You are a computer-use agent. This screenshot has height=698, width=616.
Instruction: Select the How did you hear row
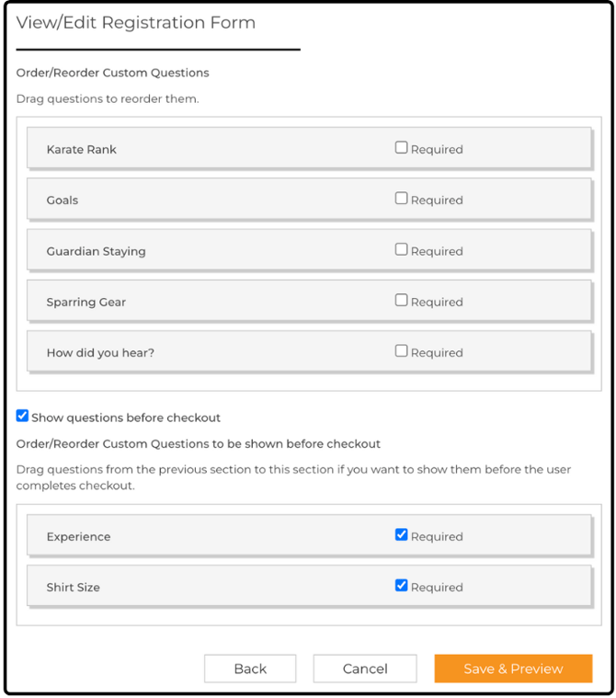tap(309, 351)
